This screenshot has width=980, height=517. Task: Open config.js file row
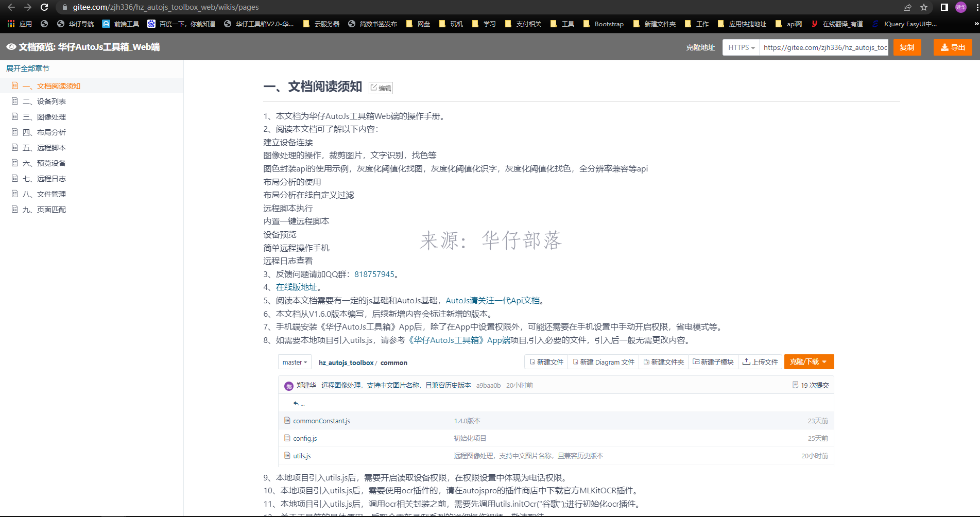(x=556, y=438)
